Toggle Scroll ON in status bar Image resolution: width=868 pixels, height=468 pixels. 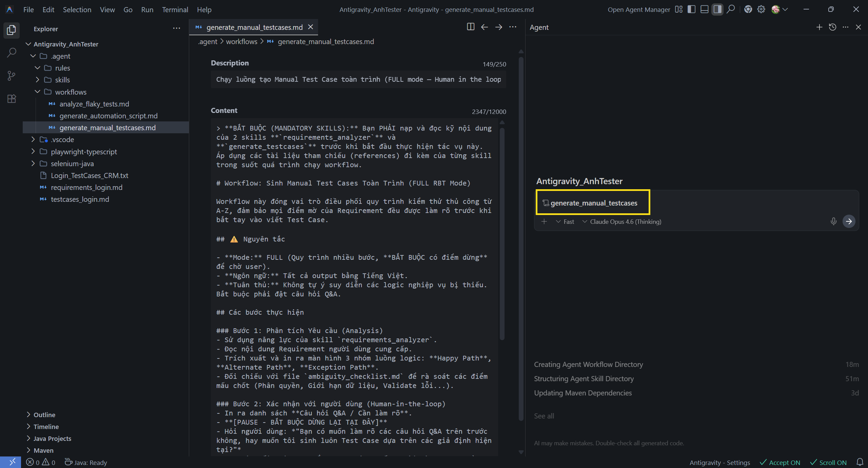tap(828, 463)
